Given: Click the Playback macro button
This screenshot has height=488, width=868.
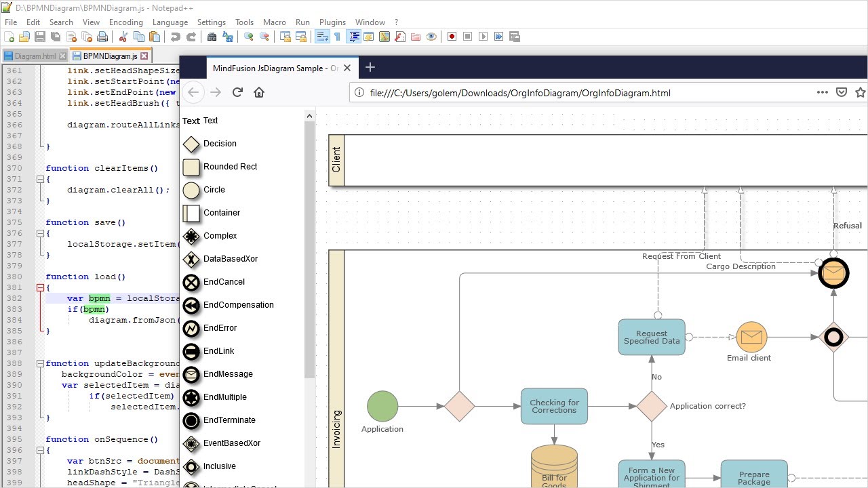Looking at the screenshot, I should [x=484, y=37].
